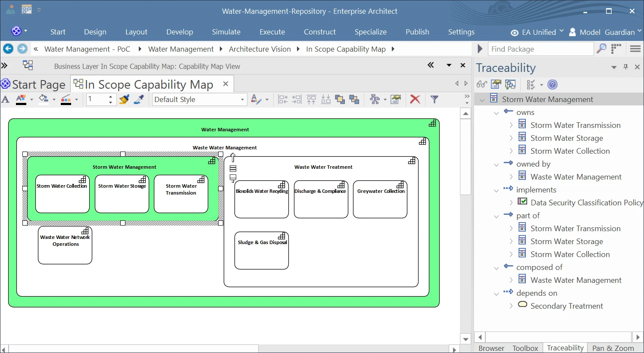644x353 pixels.
Task: Toggle Data Security Classification Policy checkbox icon
Action: click(x=522, y=202)
